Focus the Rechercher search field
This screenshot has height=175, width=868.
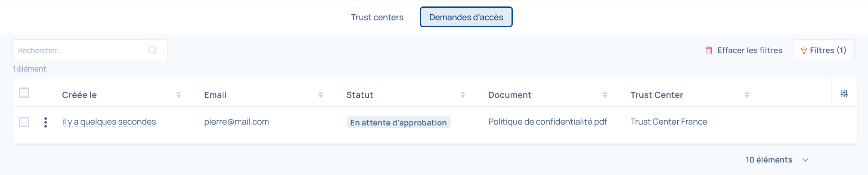(x=82, y=50)
